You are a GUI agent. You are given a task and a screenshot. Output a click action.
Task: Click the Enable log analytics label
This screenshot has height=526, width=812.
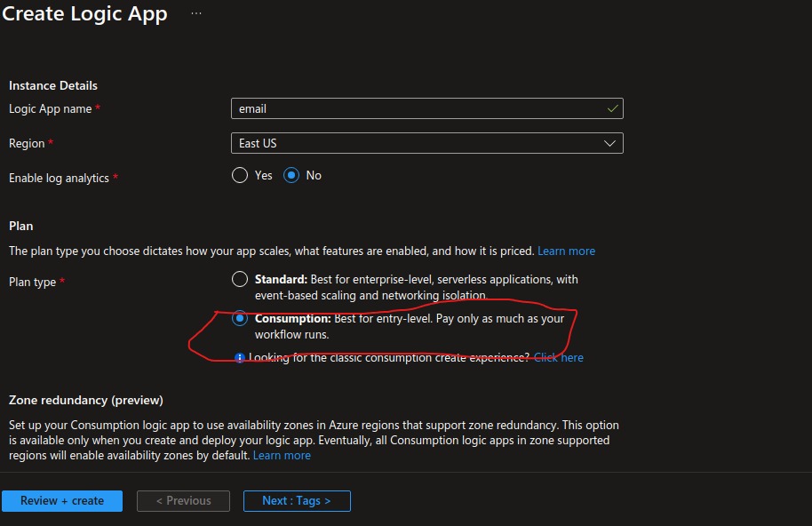tap(59, 178)
